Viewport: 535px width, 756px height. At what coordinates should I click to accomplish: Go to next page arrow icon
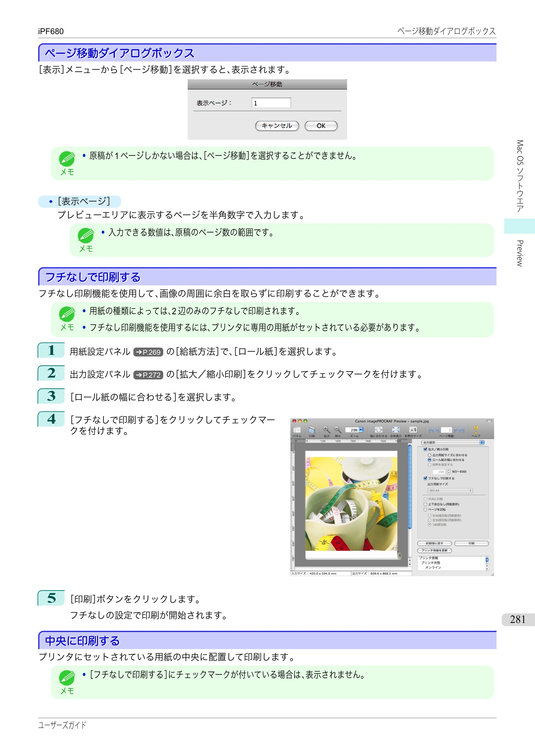[x=456, y=430]
